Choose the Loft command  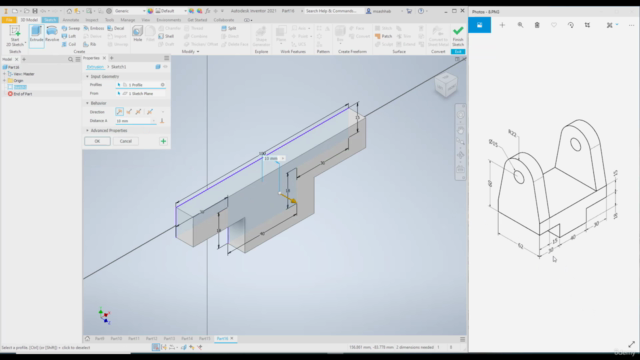[x=69, y=36]
